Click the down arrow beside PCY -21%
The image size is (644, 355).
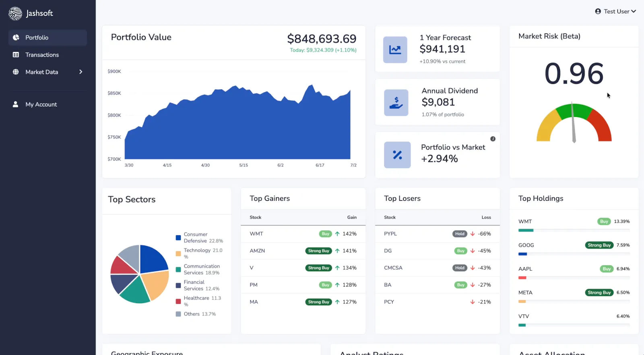click(x=473, y=302)
